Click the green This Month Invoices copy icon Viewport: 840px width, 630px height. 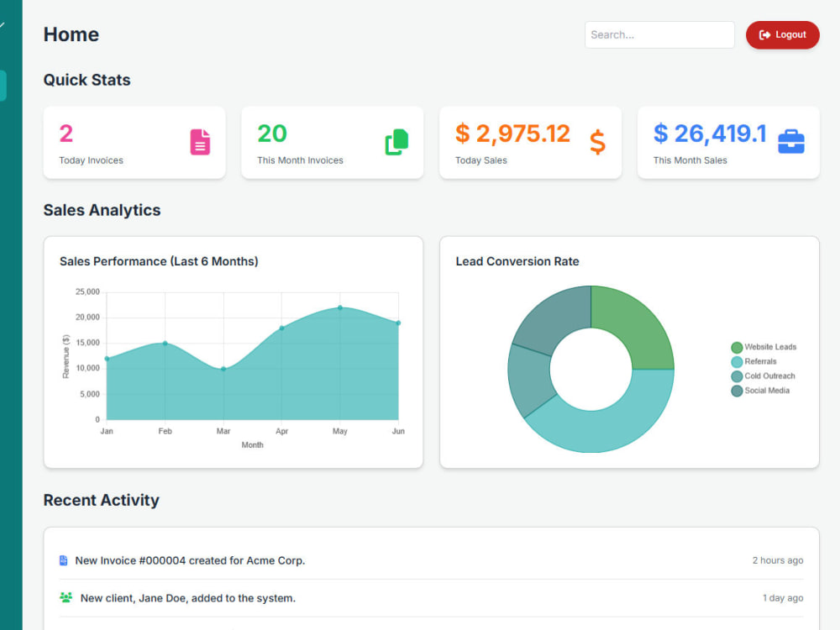coord(396,142)
